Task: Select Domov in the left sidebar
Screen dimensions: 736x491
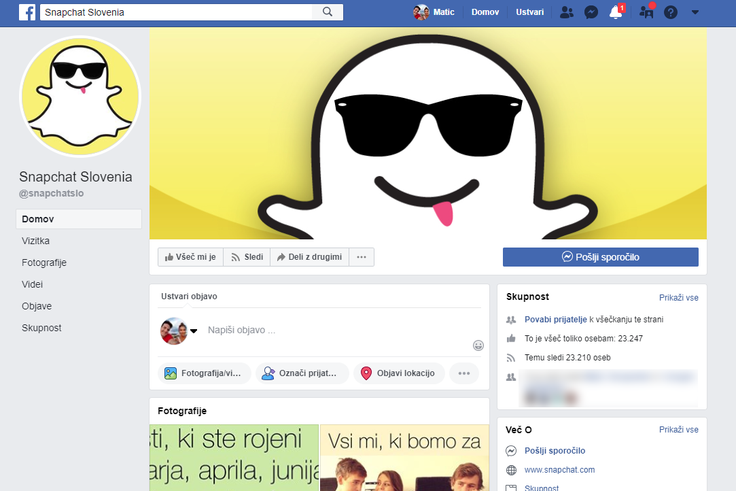Action: tap(79, 219)
